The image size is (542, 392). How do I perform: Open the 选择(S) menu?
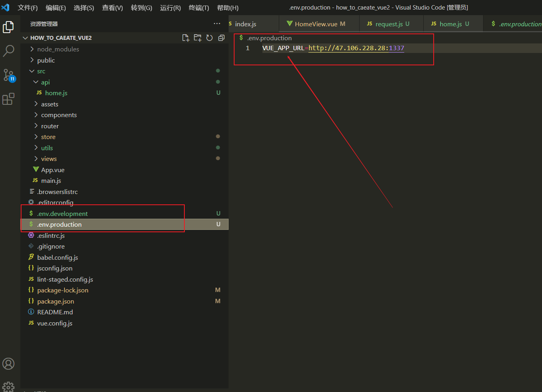tap(84, 8)
